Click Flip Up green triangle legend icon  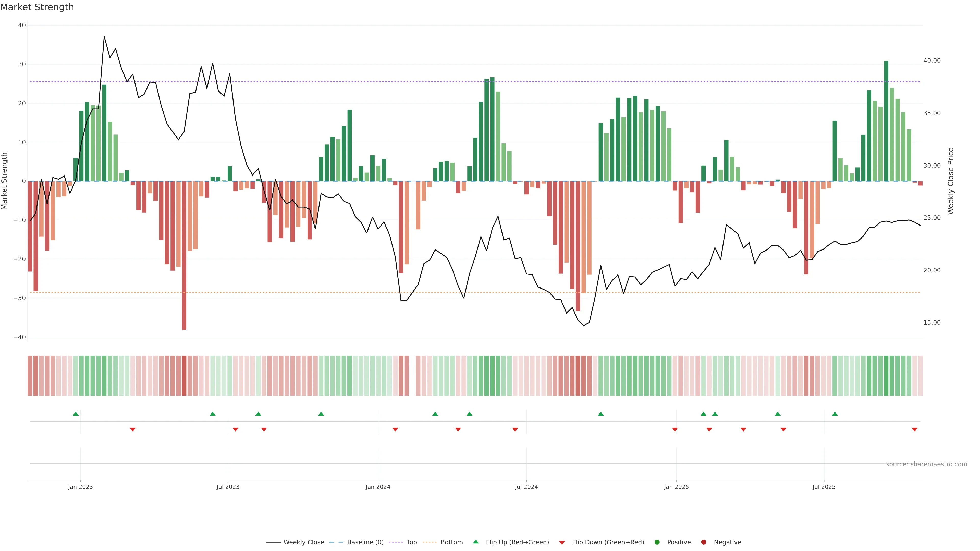tap(475, 542)
